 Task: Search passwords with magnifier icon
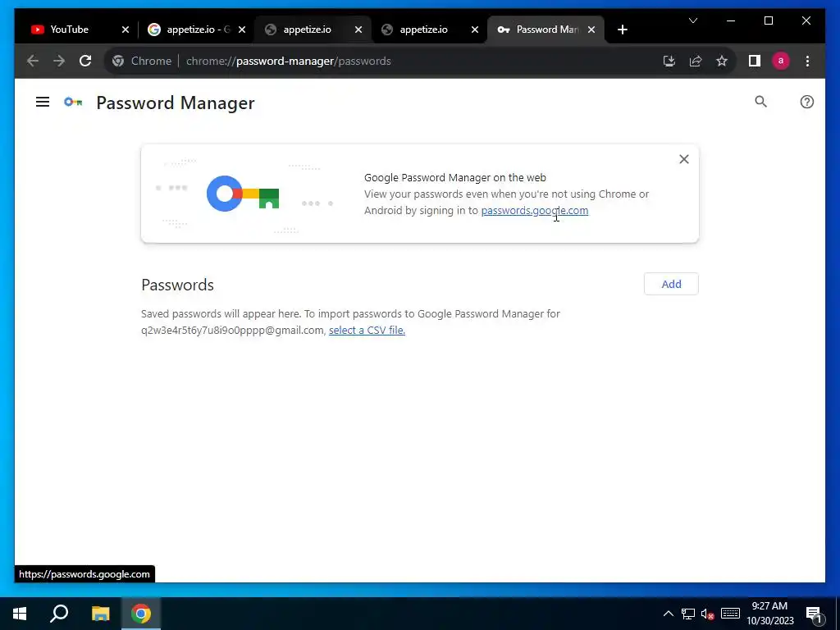tap(760, 102)
